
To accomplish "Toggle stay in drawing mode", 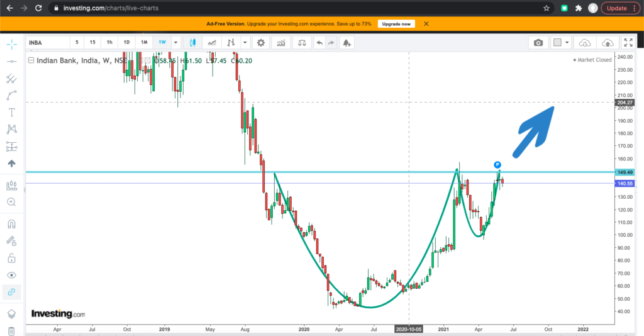I will point(11,241).
